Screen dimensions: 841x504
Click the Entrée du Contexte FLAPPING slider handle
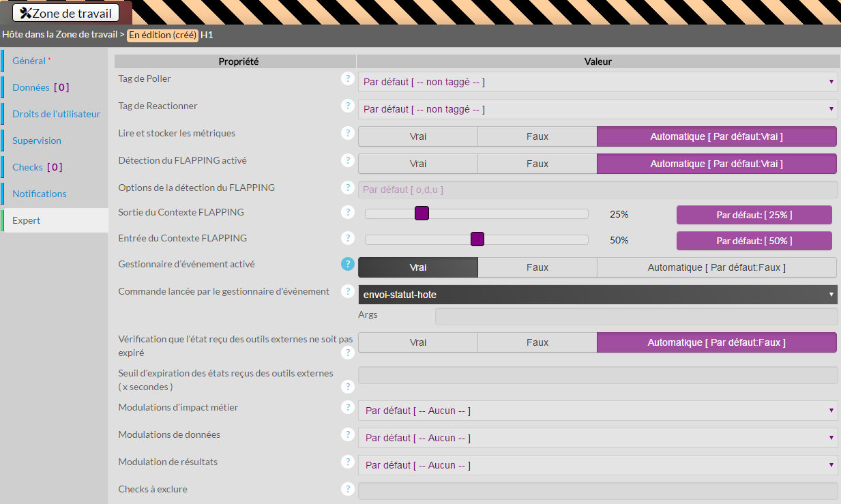click(477, 239)
